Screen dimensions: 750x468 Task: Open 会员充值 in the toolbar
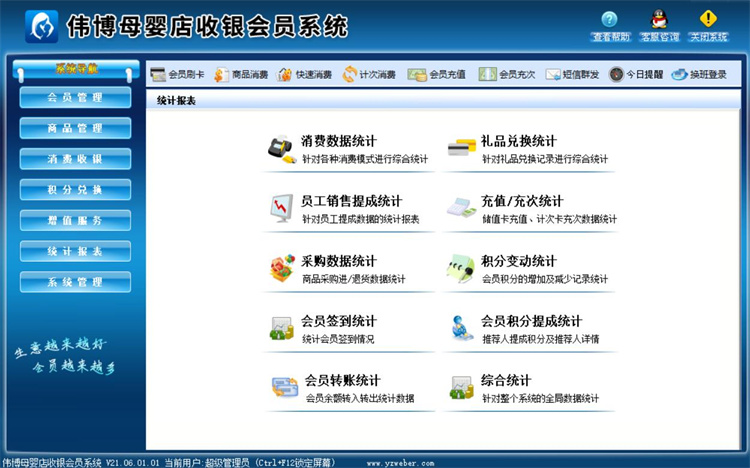(436, 75)
